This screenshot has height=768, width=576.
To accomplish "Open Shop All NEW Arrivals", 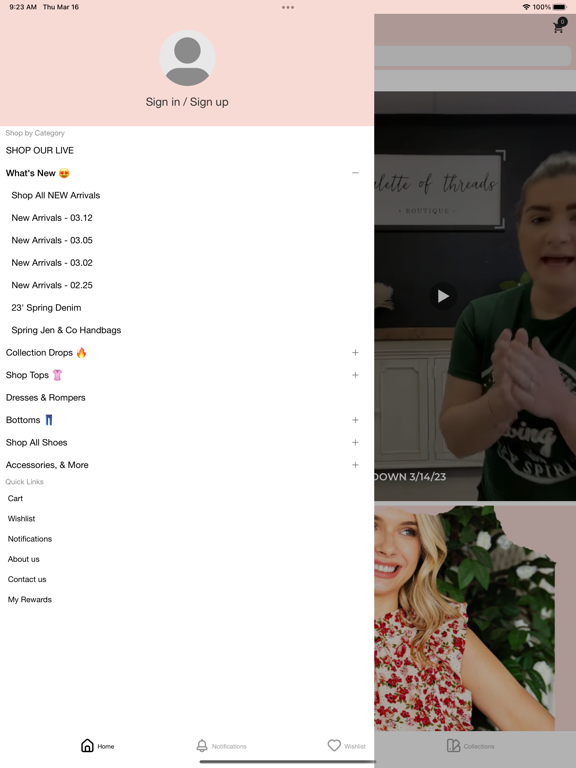I will pos(56,195).
